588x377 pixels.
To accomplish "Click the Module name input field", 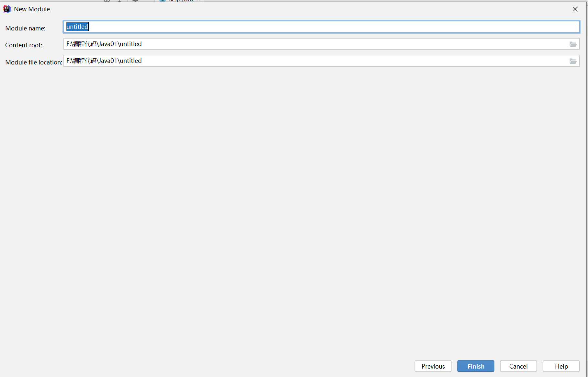I will pyautogui.click(x=321, y=27).
